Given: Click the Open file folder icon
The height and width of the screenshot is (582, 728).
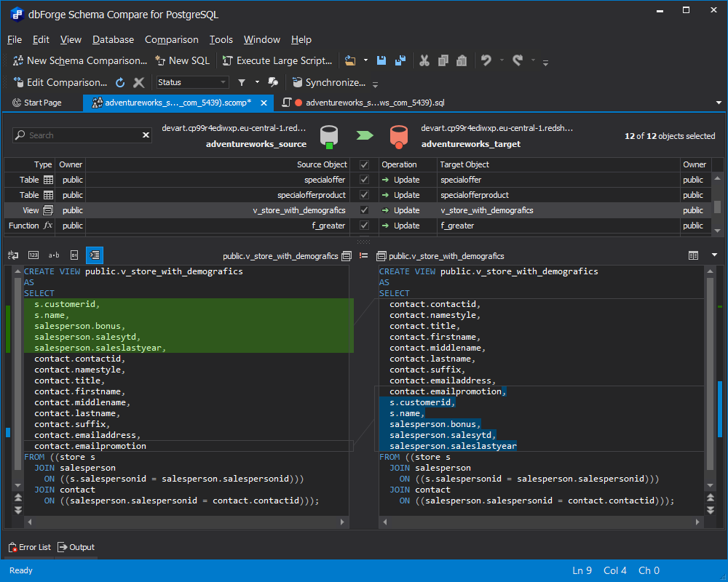Looking at the screenshot, I should (350, 60).
